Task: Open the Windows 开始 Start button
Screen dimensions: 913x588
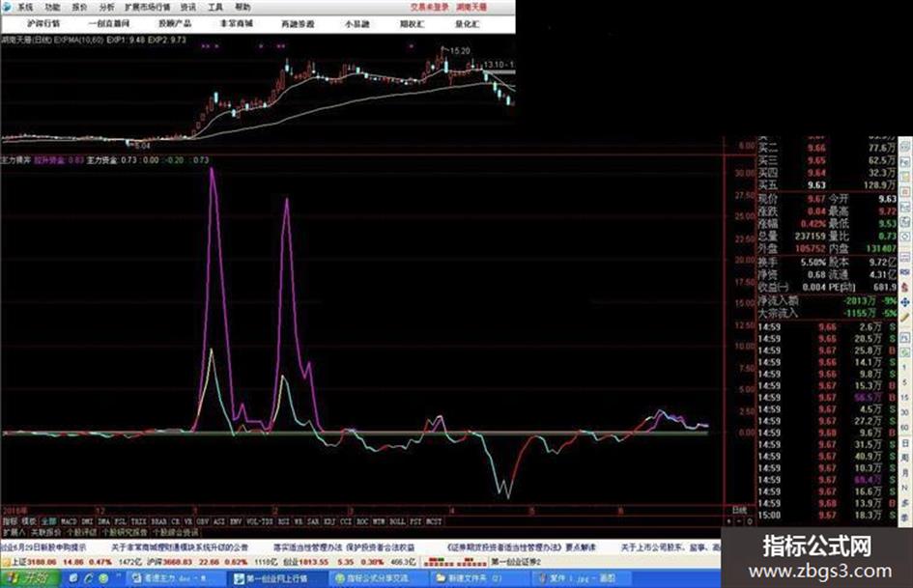Action: click(30, 578)
